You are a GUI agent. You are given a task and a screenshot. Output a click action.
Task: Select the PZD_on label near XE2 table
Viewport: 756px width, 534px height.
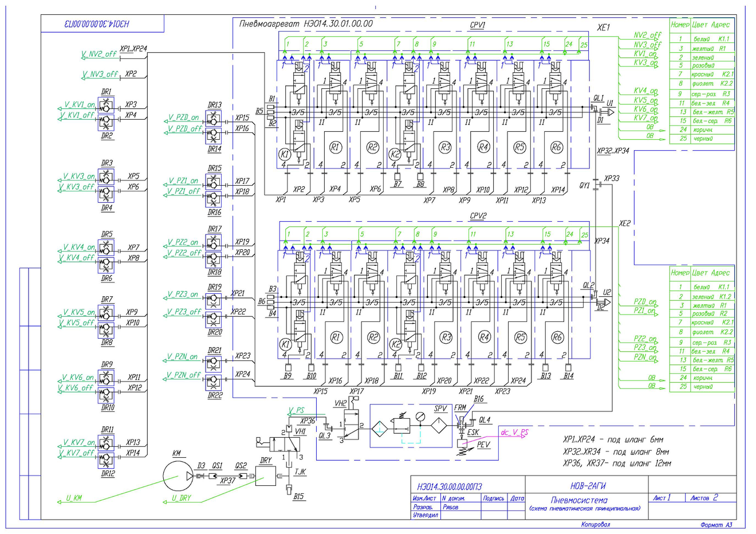pyautogui.click(x=645, y=302)
